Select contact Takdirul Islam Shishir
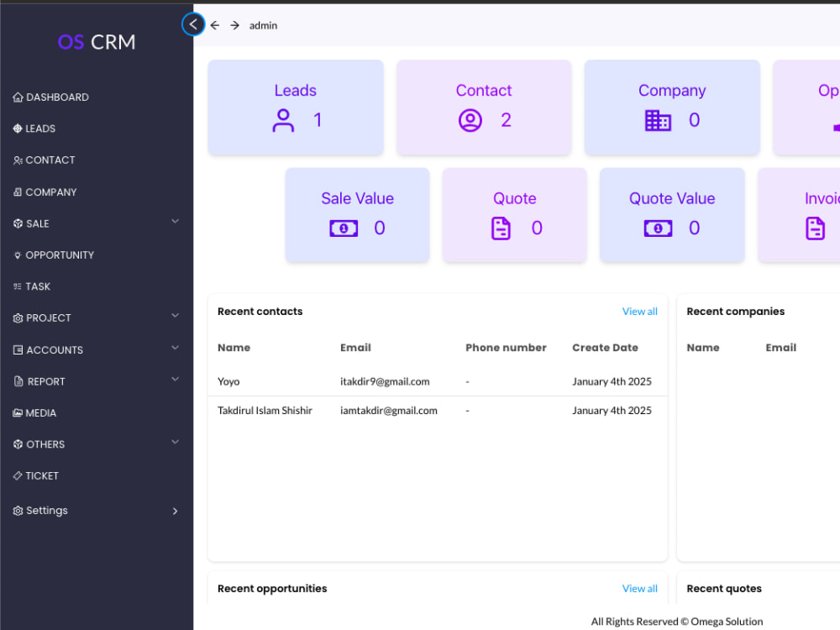 point(265,411)
